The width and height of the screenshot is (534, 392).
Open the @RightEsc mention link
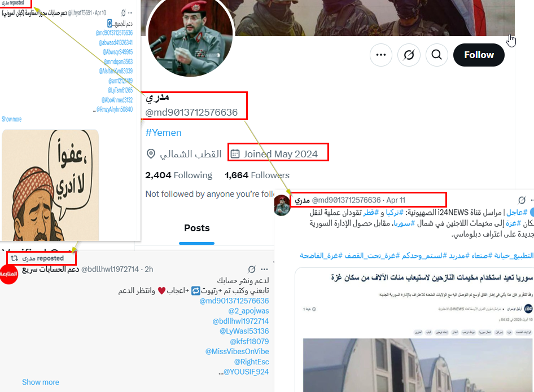[x=251, y=362]
